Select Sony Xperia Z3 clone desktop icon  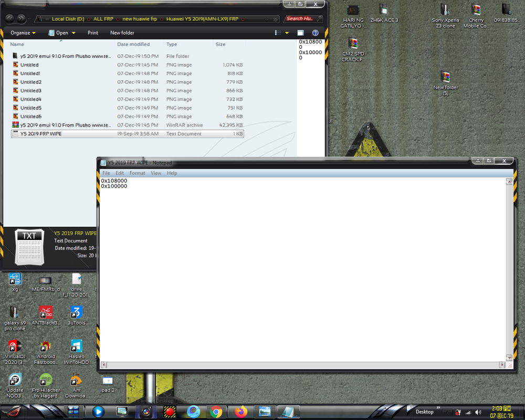tap(445, 16)
